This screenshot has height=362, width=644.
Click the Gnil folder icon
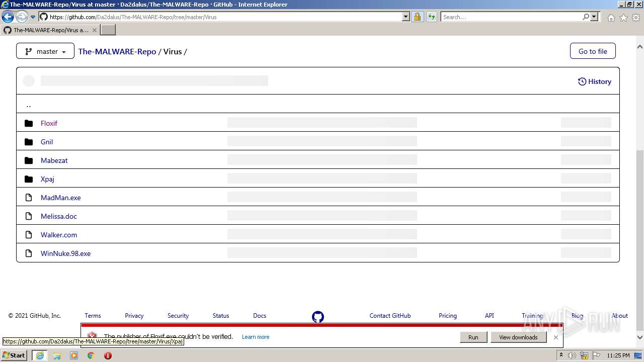(x=29, y=142)
